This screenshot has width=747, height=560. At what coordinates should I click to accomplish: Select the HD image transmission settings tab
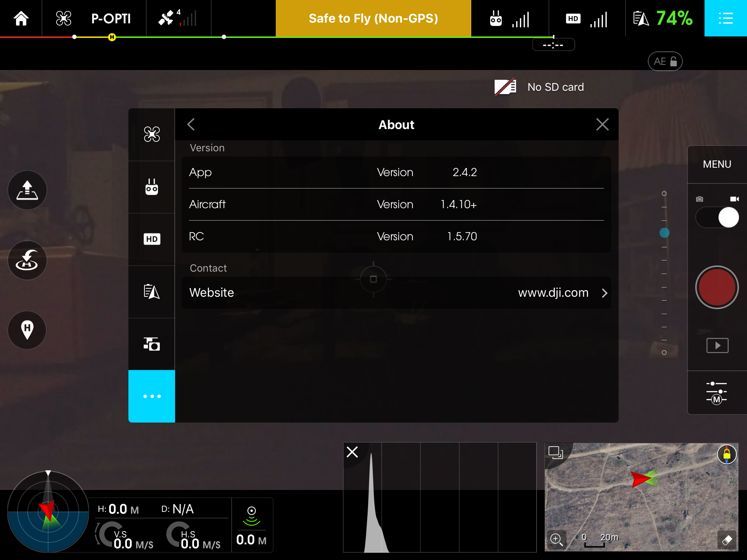(x=152, y=239)
